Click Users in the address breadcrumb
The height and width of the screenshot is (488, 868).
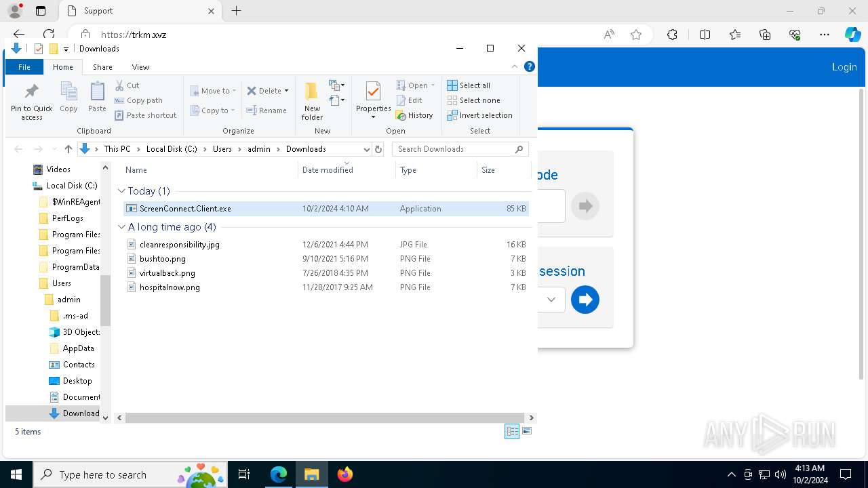(222, 149)
